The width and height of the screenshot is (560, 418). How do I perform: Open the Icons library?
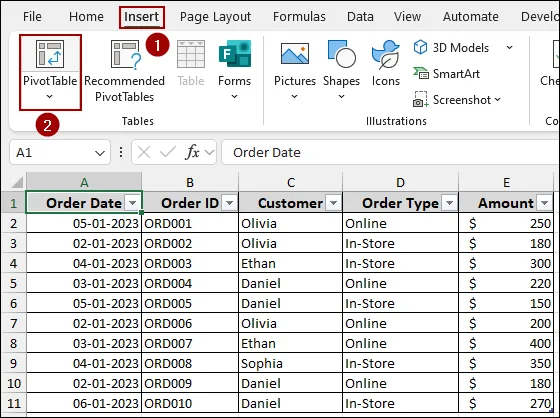pos(386,64)
